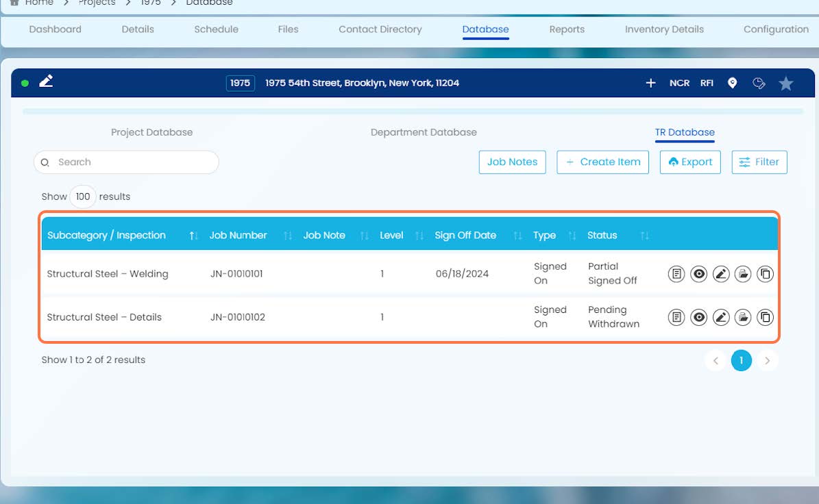Click the Search input field

coord(126,162)
